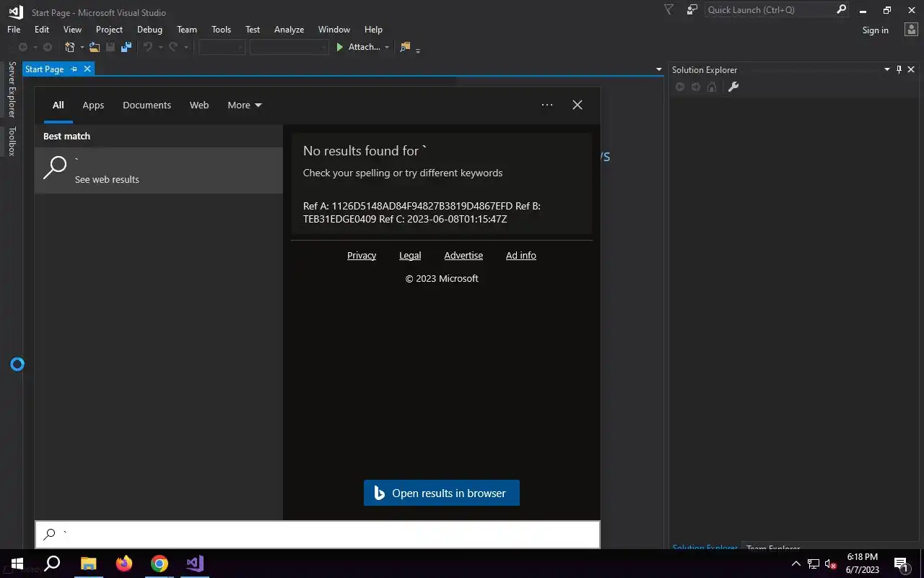
Task: Click the Solution Explorer Properties wrench icon
Action: 733,87
